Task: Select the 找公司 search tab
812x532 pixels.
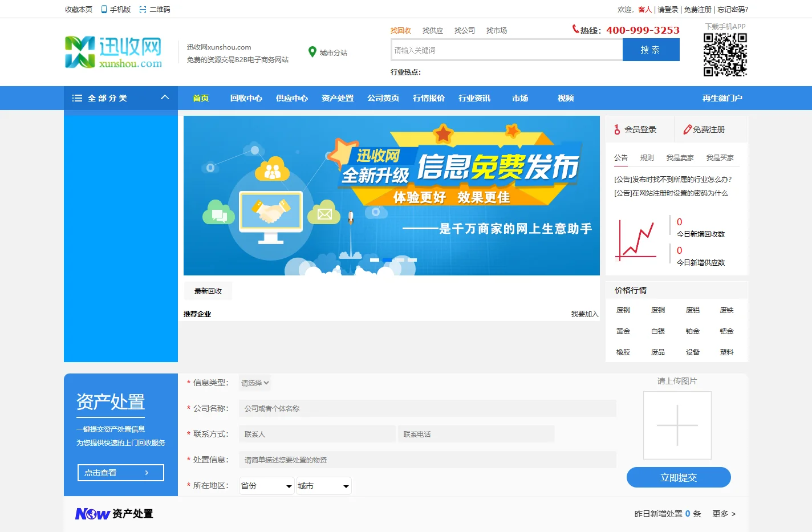Action: point(465,31)
